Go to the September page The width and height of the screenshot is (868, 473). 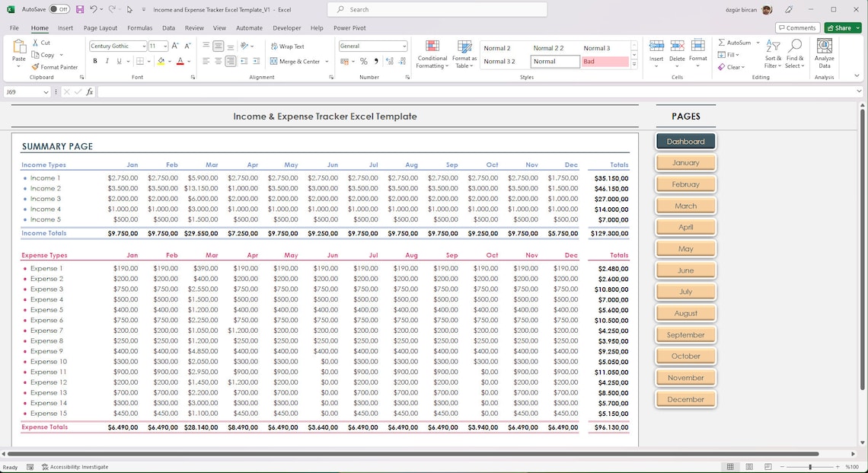click(685, 334)
